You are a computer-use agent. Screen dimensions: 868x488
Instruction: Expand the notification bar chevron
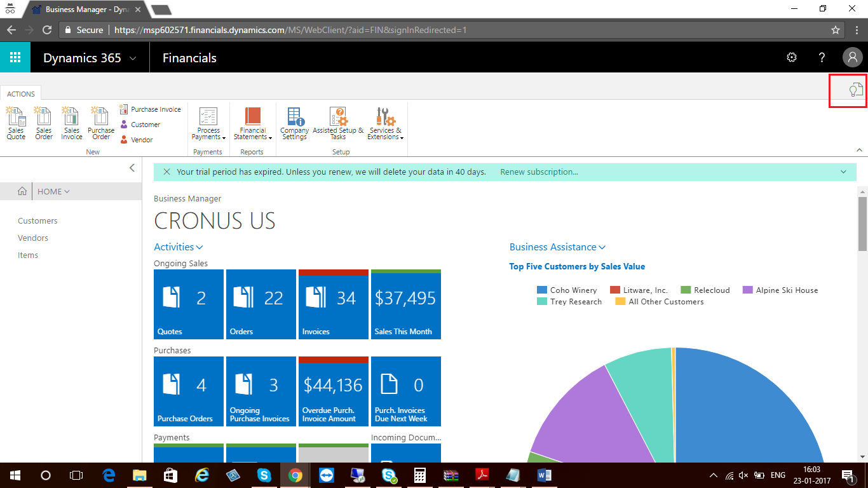pyautogui.click(x=844, y=172)
